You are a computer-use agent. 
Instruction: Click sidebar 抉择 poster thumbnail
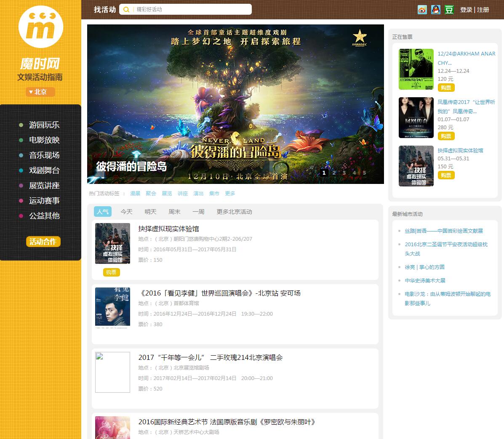pyautogui.click(x=416, y=166)
